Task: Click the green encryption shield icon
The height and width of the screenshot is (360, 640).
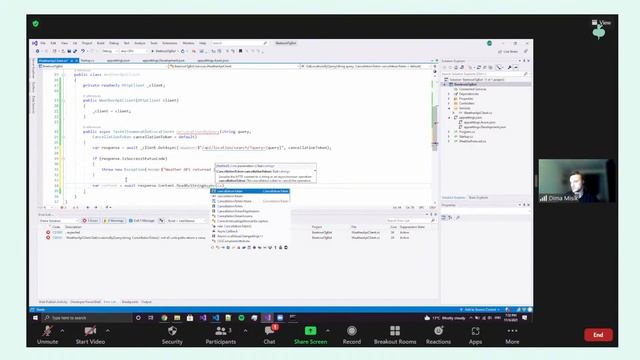Action: pos(36,24)
